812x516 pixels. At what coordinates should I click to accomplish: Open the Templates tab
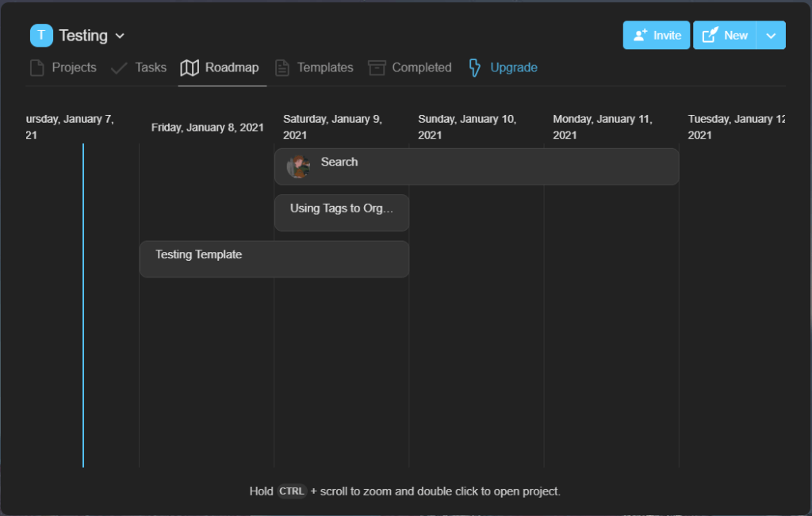click(325, 68)
